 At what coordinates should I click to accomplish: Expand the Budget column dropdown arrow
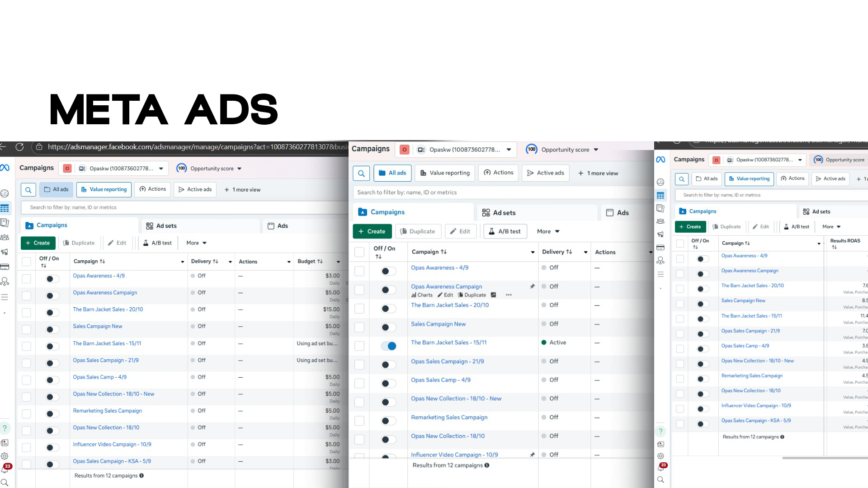338,262
